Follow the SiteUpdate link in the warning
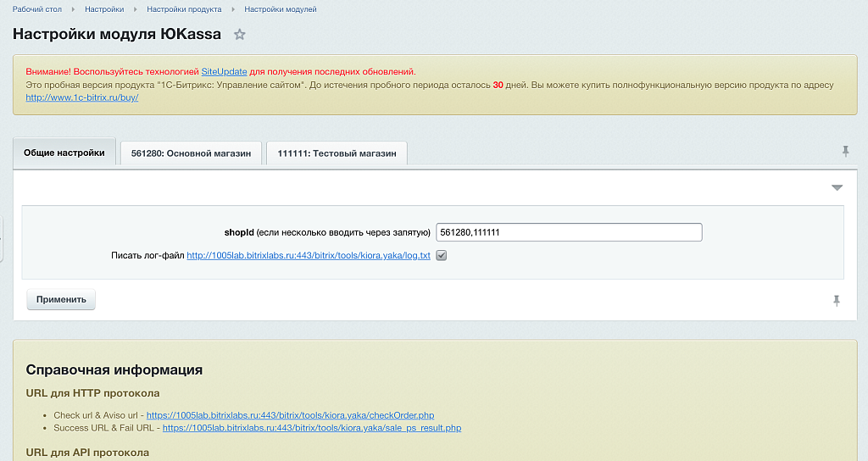 tap(224, 72)
